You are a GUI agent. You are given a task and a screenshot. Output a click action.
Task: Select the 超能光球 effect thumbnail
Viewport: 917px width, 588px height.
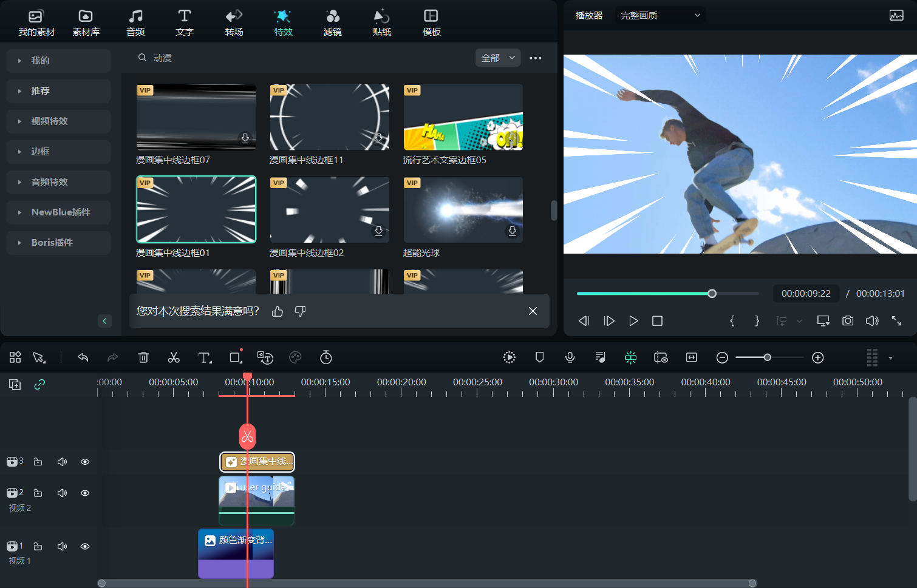pos(463,210)
